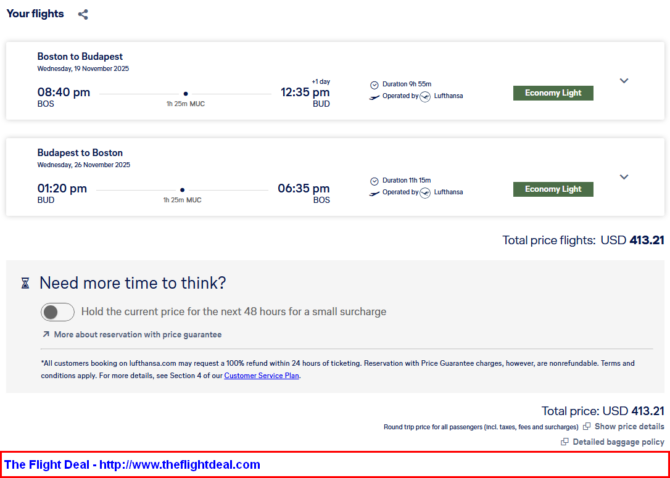Viewport: 670px width, 478px height.
Task: Click The Flight Deal website text
Action: pyautogui.click(x=132, y=465)
